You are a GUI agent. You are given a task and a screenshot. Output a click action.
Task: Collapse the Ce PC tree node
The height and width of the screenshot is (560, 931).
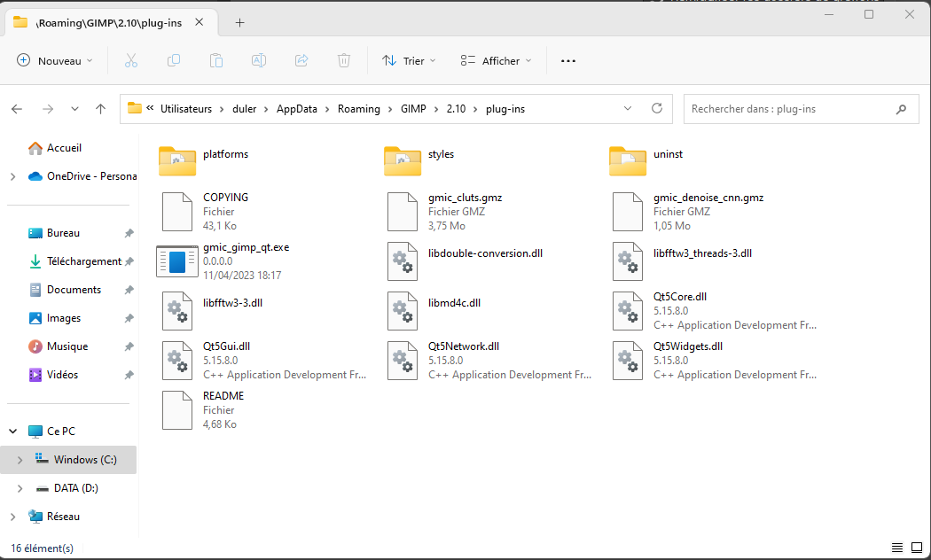[x=13, y=432]
